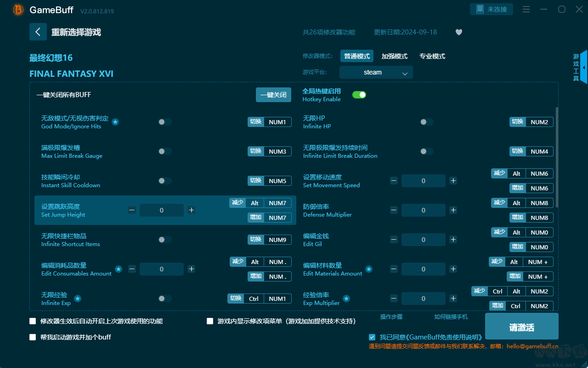This screenshot has height=368, width=588.
Task: Click NUM4 hotkey for Infinite Limit Break Duration
Action: coord(539,151)
